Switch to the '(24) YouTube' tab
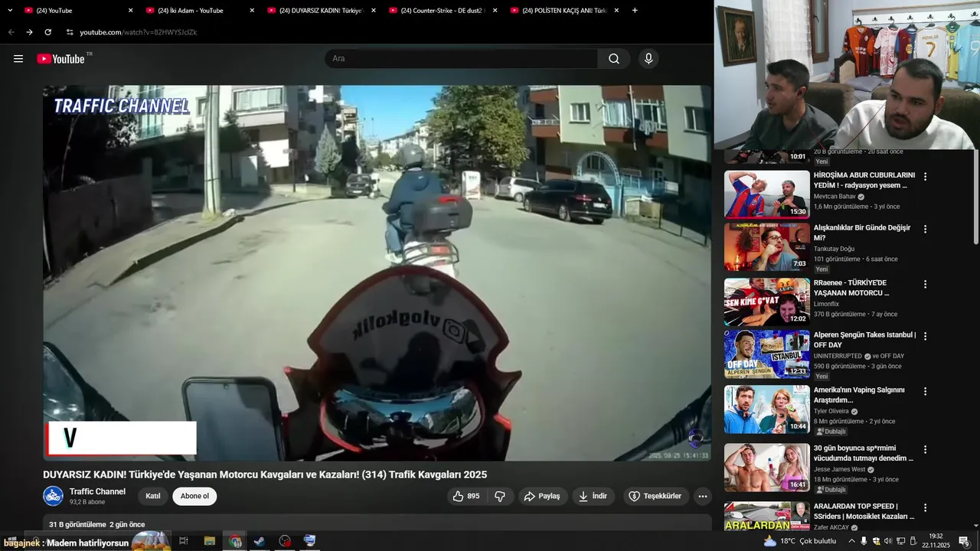This screenshot has width=980, height=551. (x=78, y=11)
